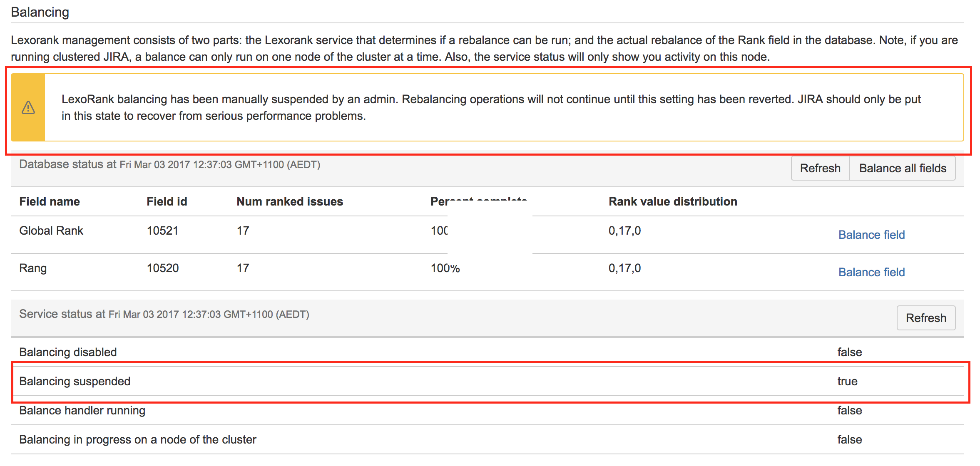Select the Global Rank field name cell
The image size is (980, 466).
[51, 231]
